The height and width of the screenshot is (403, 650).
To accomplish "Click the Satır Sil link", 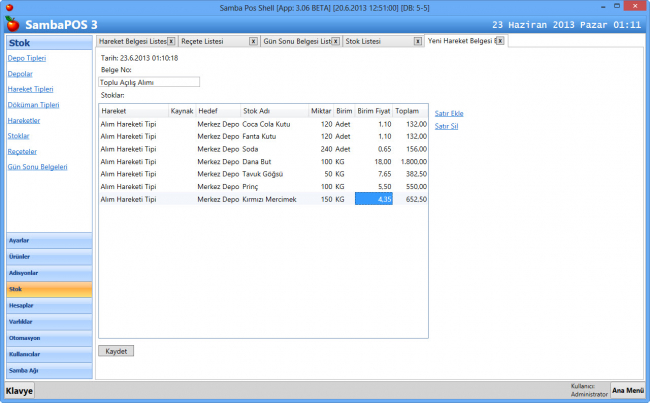I will point(447,126).
